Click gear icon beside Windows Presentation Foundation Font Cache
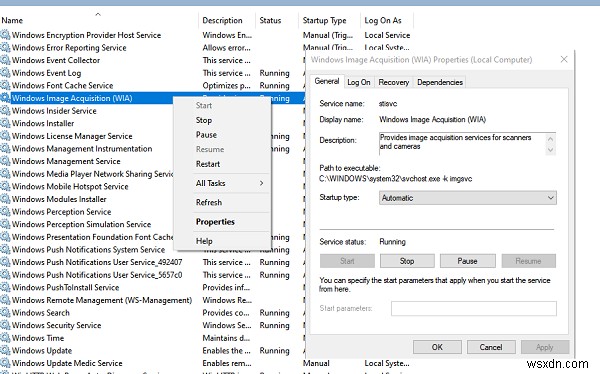The height and width of the screenshot is (374, 600). coord(5,237)
